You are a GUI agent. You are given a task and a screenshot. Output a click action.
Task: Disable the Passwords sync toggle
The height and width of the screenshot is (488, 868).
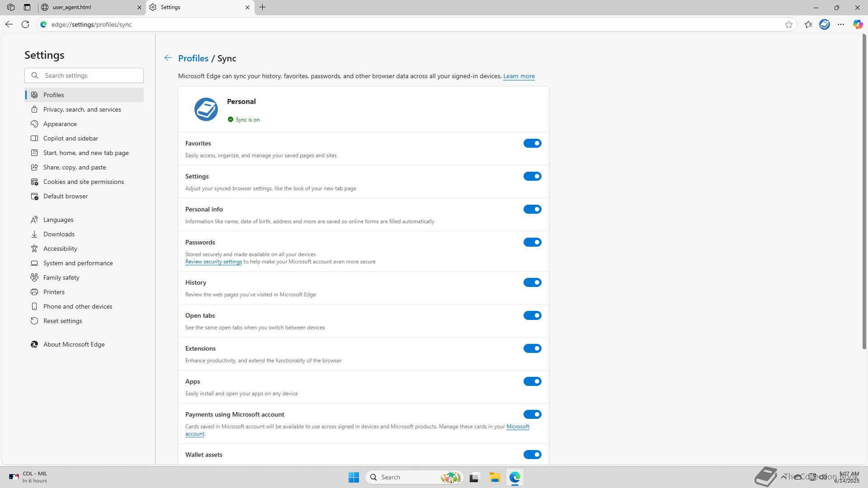coord(532,242)
